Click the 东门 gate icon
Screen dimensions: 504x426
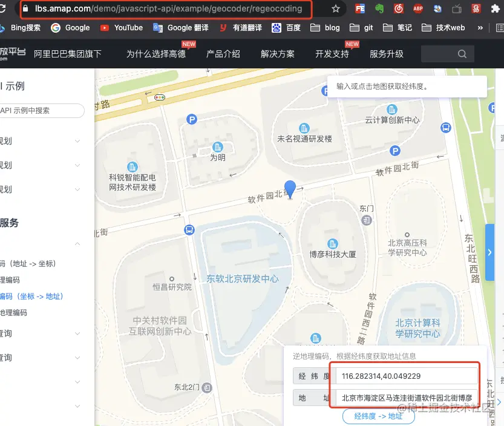[x=367, y=220]
